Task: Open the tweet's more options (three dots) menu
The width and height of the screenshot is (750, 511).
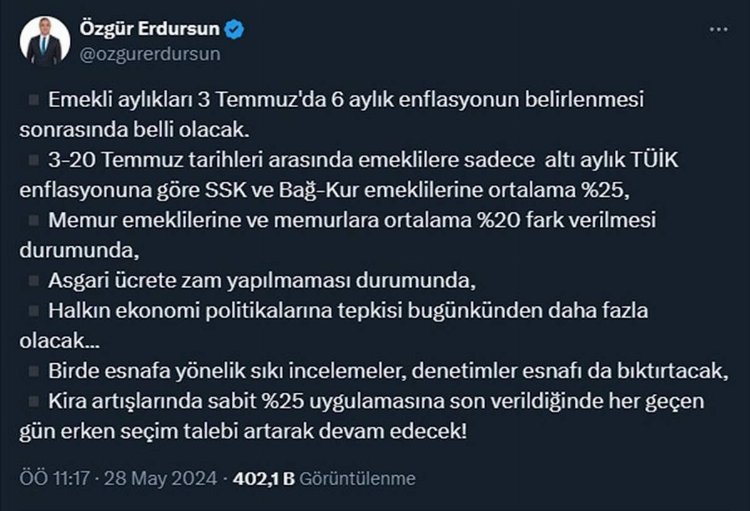Action: [x=719, y=29]
